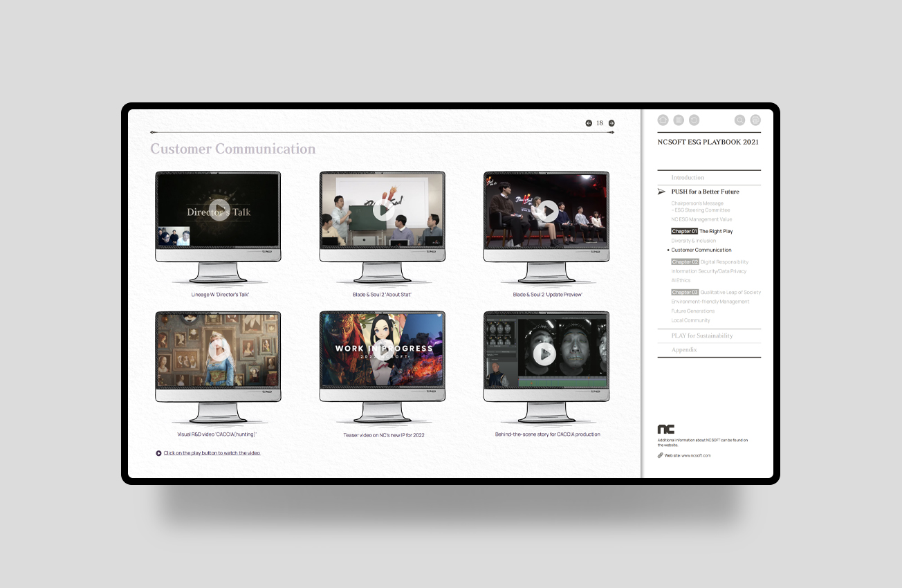902x588 pixels.
Task: Open 'Chapter 03 Qualitative Leap of Society'
Action: (x=716, y=293)
